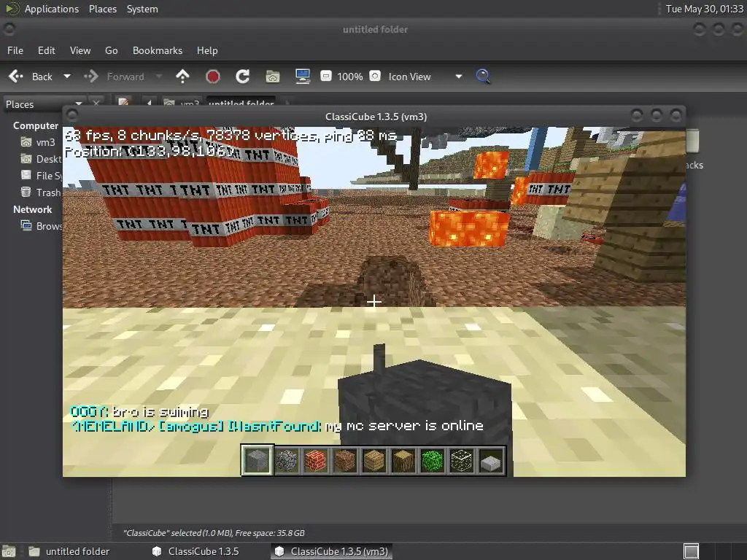This screenshot has height=560, width=747.
Task: Open the Places menu in top panel
Action: pyautogui.click(x=103, y=9)
